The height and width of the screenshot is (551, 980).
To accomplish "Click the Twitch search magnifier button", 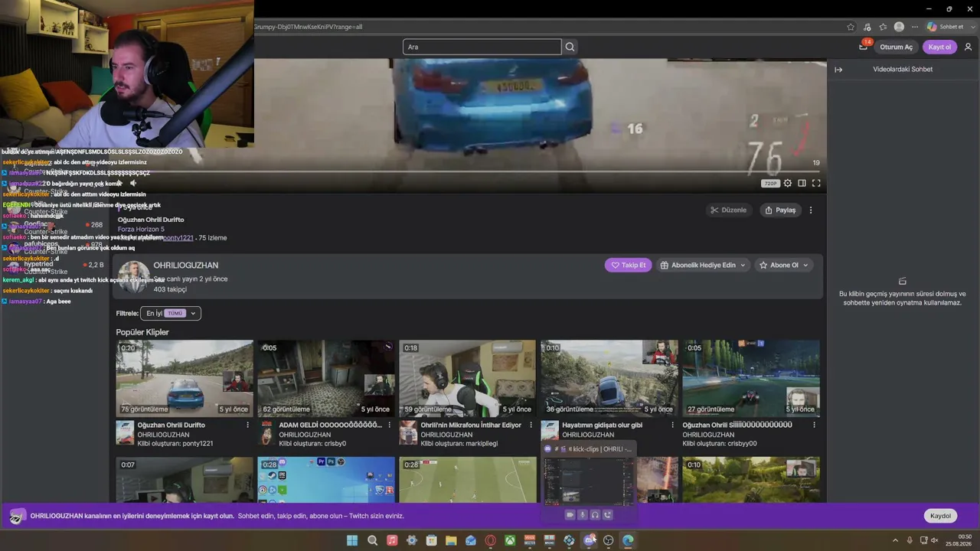I will pos(570,47).
